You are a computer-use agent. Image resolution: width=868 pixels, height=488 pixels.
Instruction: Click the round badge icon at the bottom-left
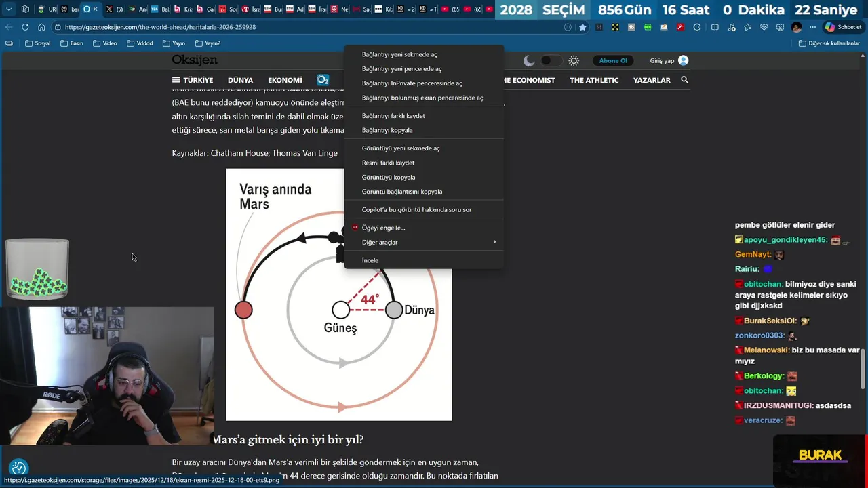point(18,468)
